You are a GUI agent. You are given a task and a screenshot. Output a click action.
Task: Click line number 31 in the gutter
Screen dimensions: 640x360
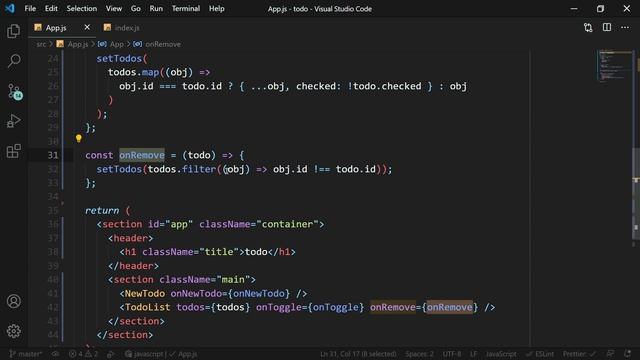click(x=53, y=155)
